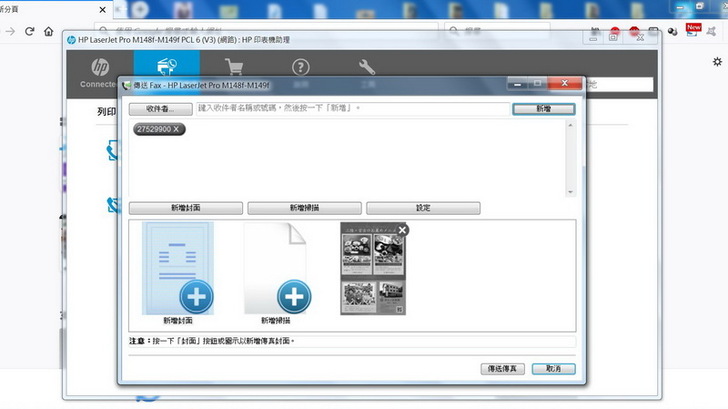Open the 設定 settings button

[x=423, y=208]
